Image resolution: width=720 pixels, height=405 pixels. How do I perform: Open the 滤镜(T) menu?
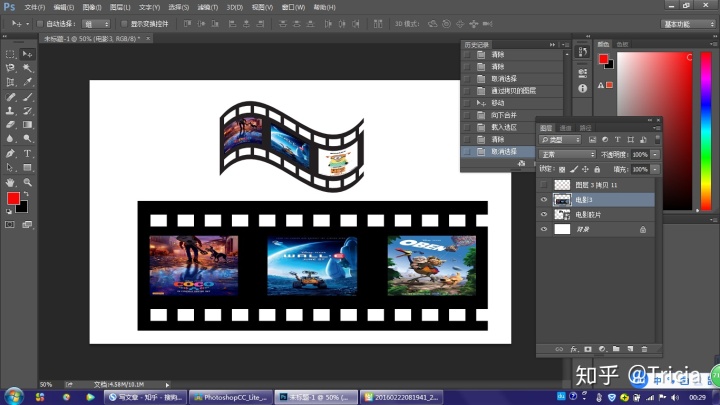208,7
